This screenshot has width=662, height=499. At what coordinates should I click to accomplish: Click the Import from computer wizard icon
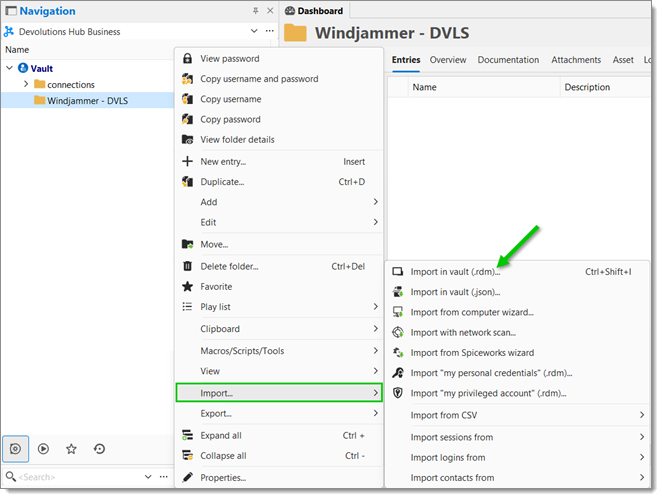coord(398,312)
